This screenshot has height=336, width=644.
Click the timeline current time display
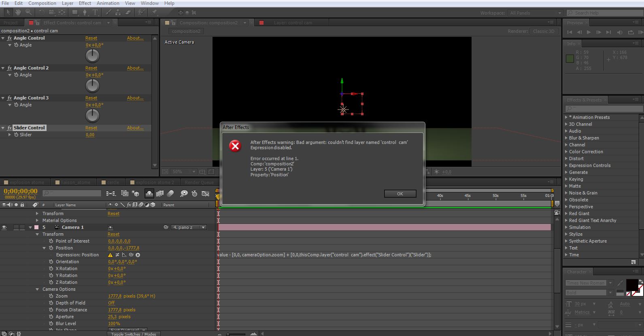coord(21,191)
